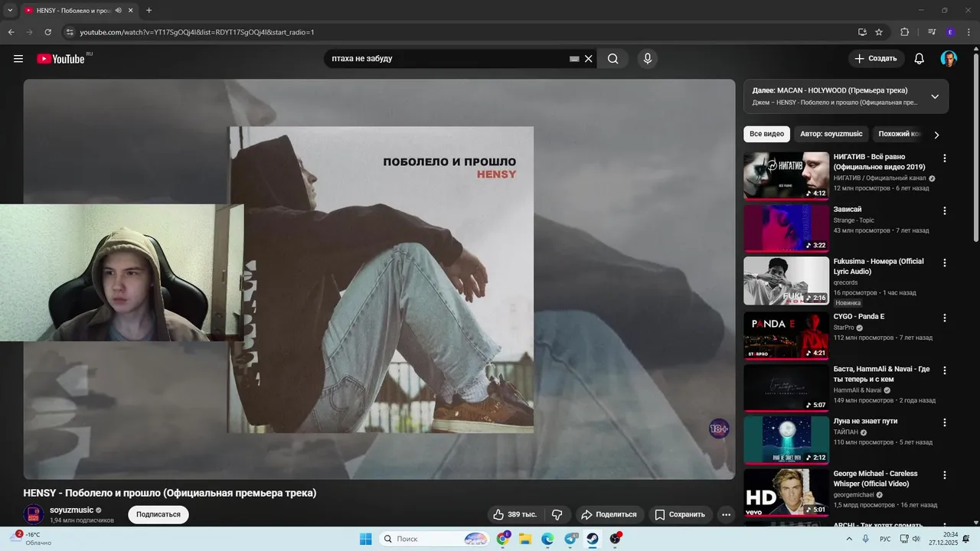
Task: Open options menu for Зависай video
Action: click(x=945, y=210)
